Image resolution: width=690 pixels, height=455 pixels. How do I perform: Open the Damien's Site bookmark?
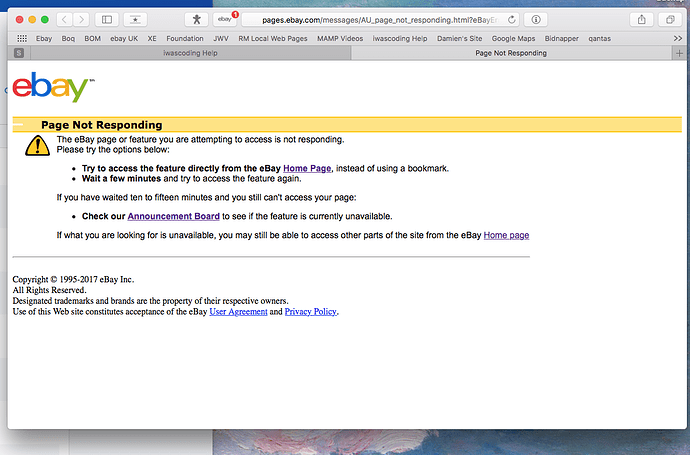pyautogui.click(x=459, y=38)
